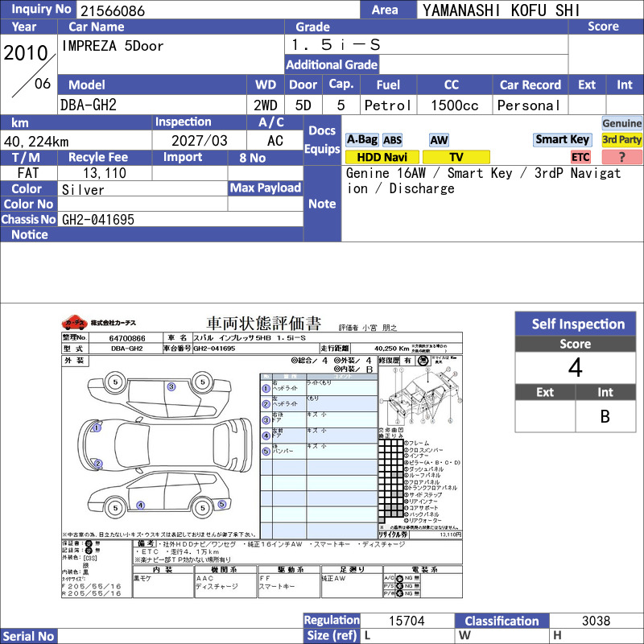Screen dimensions: 644x644
Task: Click color value Silver
Action: [x=83, y=190]
